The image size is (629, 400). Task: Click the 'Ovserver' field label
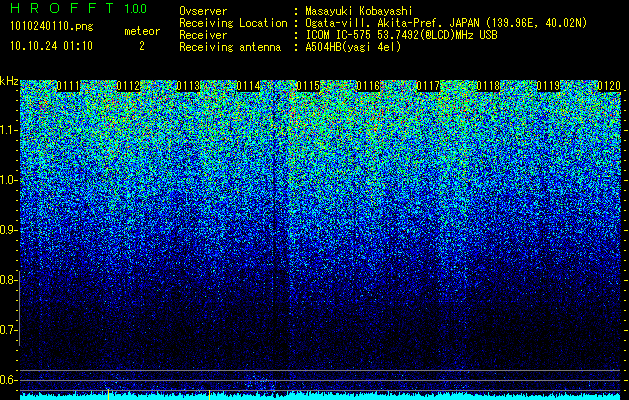[x=203, y=11]
